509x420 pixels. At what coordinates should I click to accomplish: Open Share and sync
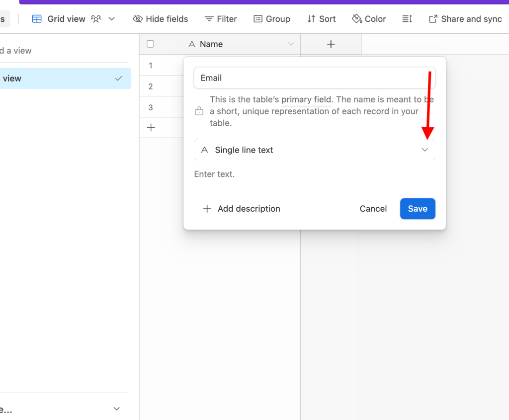pos(464,18)
